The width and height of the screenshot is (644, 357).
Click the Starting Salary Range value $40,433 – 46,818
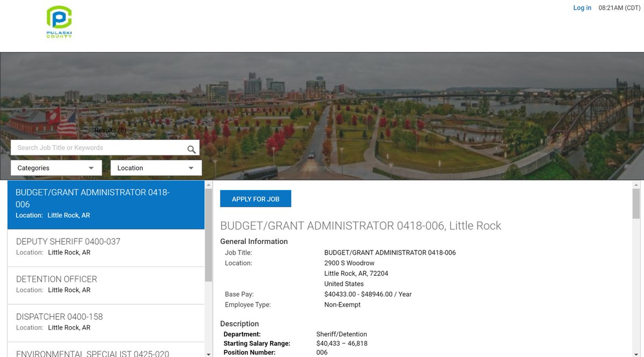point(342,343)
